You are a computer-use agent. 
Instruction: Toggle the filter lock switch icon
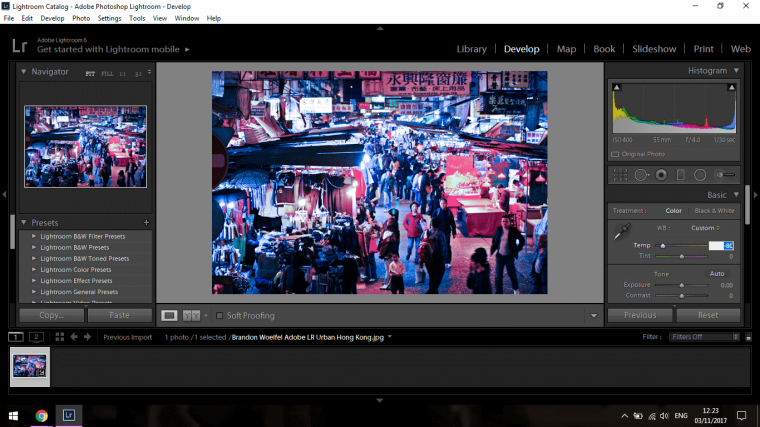tap(748, 337)
